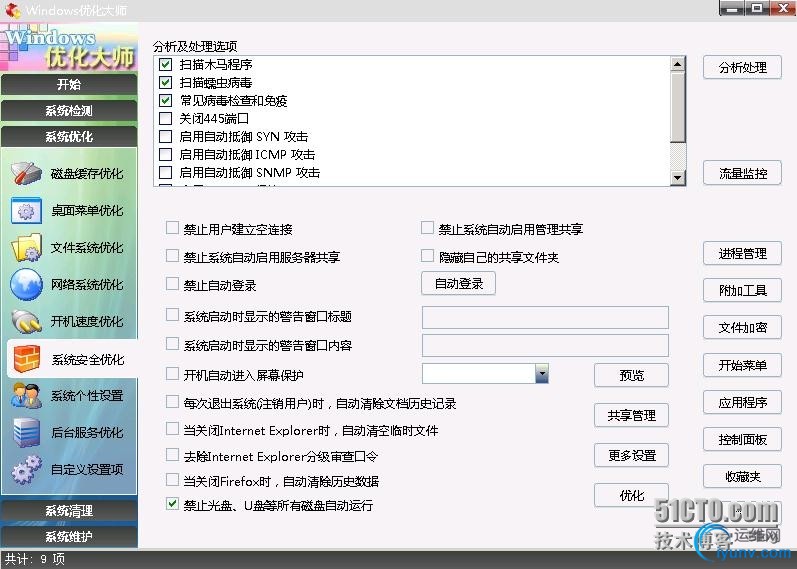Open 文件系统优化 folder icon
Screen dimensions: 797x569
click(x=26, y=248)
